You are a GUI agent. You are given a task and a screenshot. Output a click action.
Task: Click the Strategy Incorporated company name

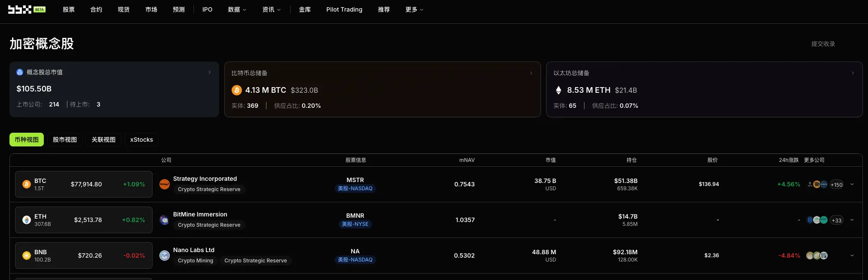pyautogui.click(x=205, y=179)
